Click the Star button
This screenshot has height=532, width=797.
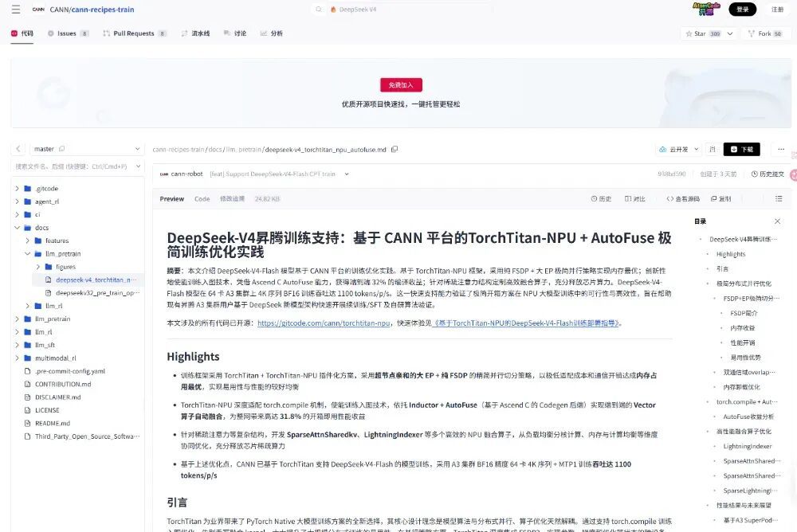[x=702, y=33]
